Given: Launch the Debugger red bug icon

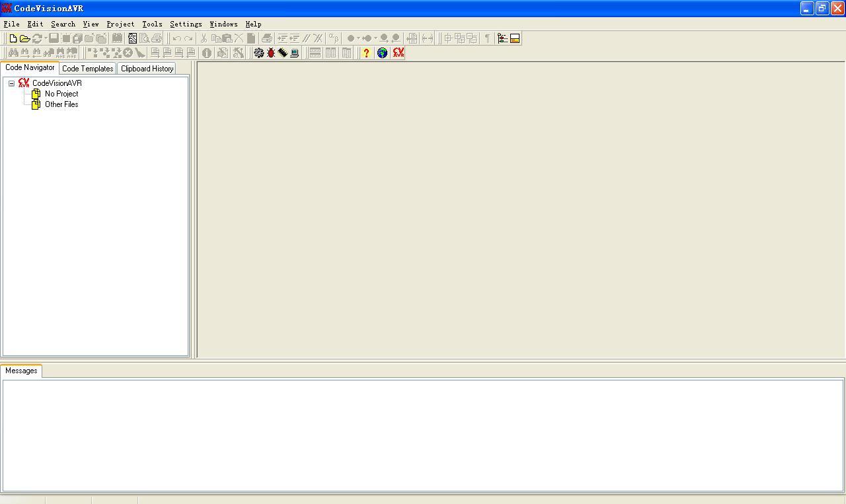Looking at the screenshot, I should click(x=271, y=53).
